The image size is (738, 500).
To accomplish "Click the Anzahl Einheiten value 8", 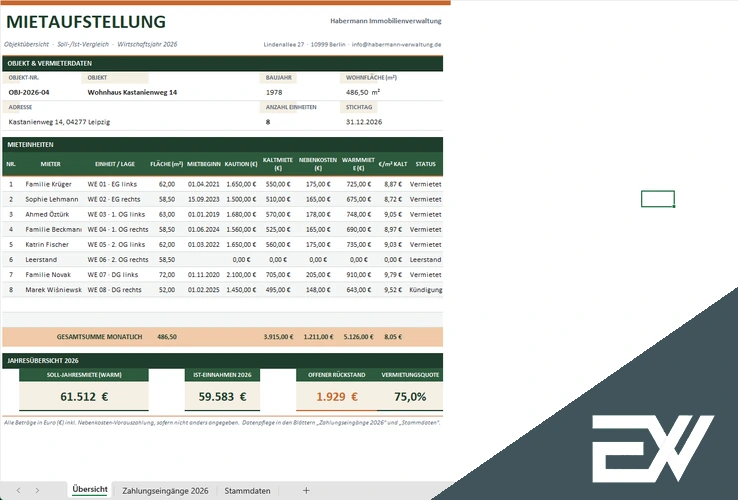I will coord(268,122).
